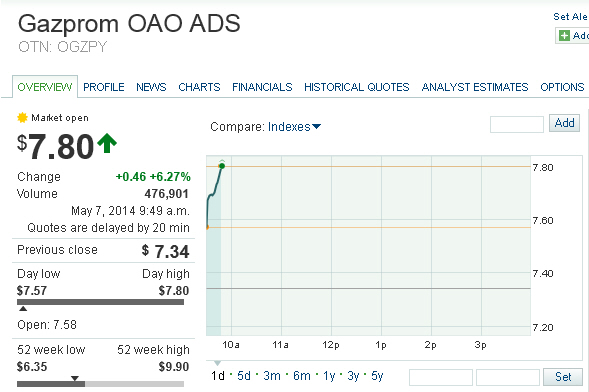Open the Financials tab
Screen dimensions: 589x392
(x=262, y=87)
